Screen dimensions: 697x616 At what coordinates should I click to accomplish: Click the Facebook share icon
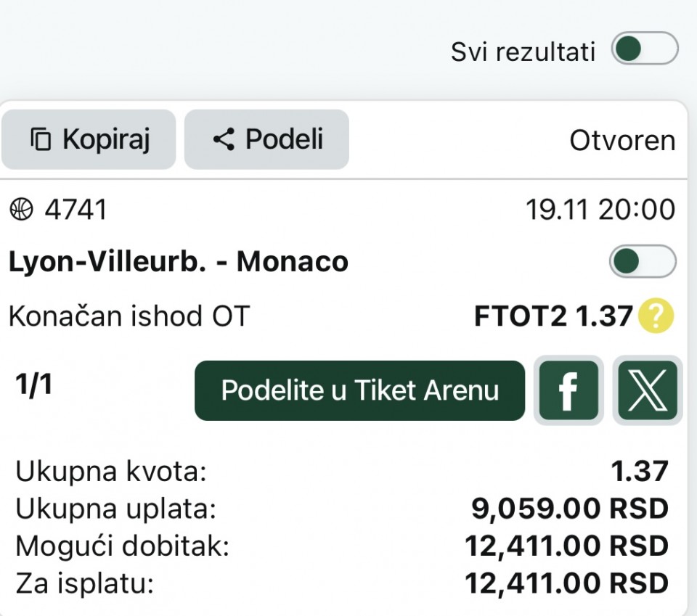(x=568, y=392)
